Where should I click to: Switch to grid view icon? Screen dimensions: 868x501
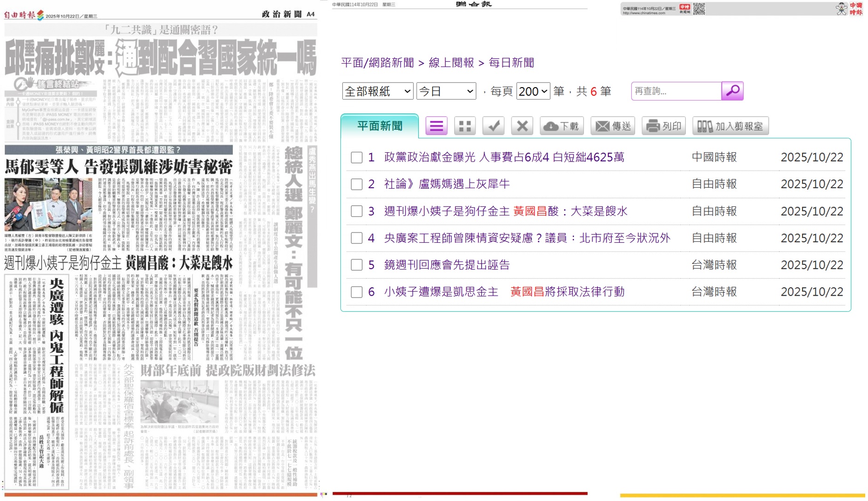click(x=465, y=126)
